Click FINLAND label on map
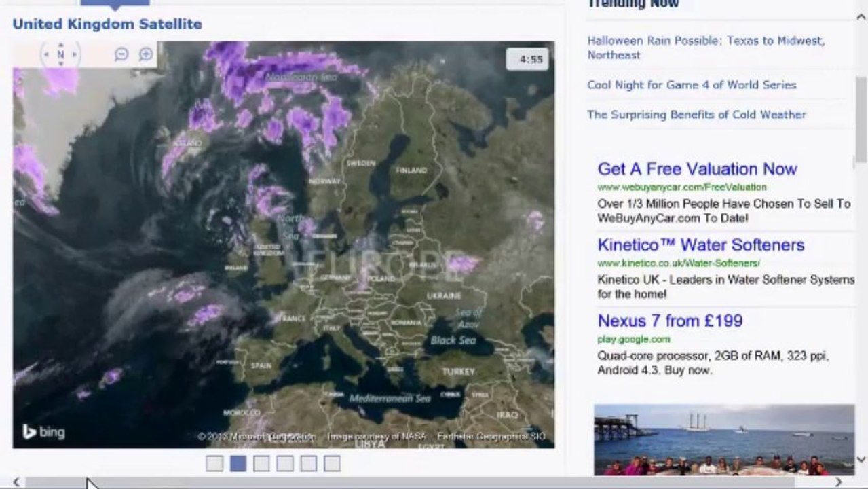Screen dimensions: 868x489 click(411, 170)
